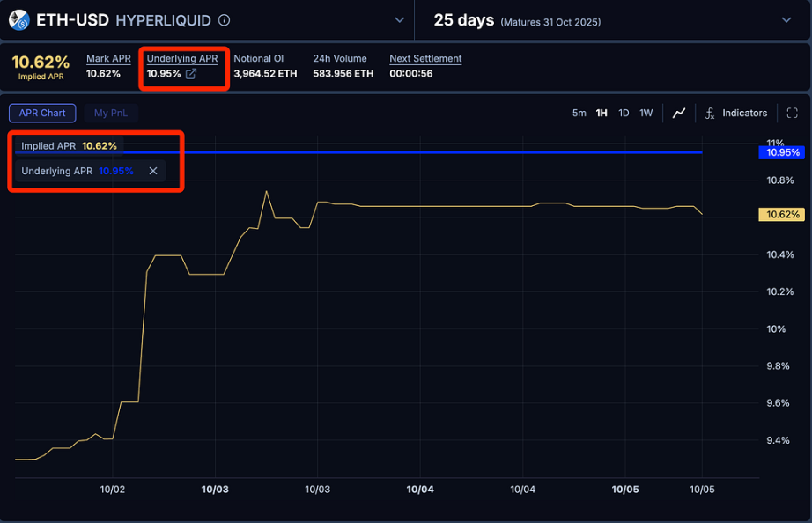Choose the 1W chart interval

pyautogui.click(x=646, y=113)
